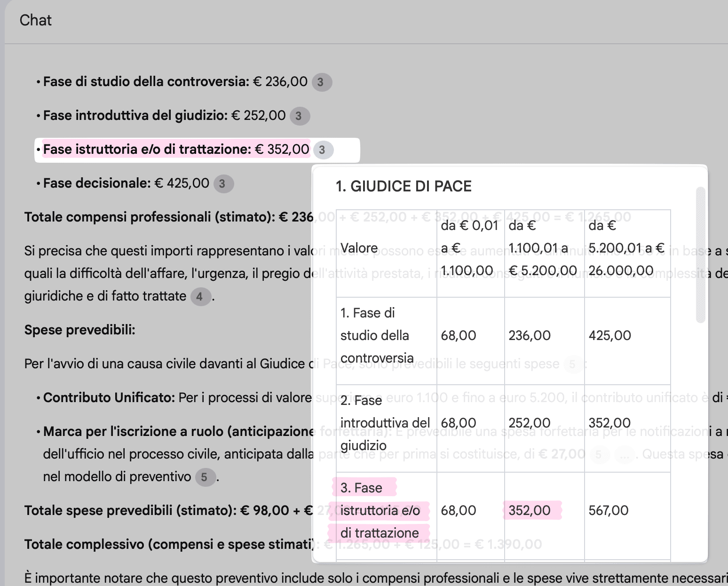Click the '1. GIUDICE DI PACE' popup heading

[x=404, y=186]
